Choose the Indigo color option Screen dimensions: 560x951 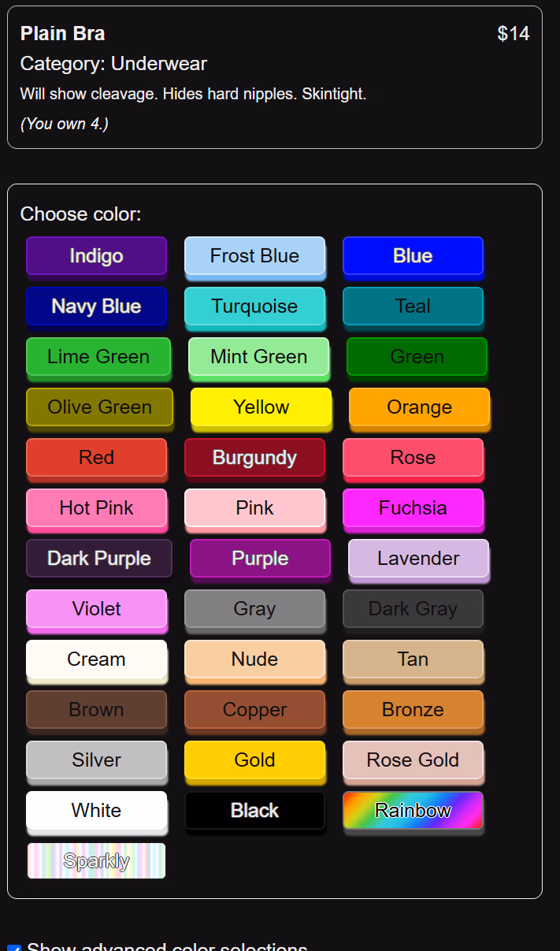[x=96, y=256]
